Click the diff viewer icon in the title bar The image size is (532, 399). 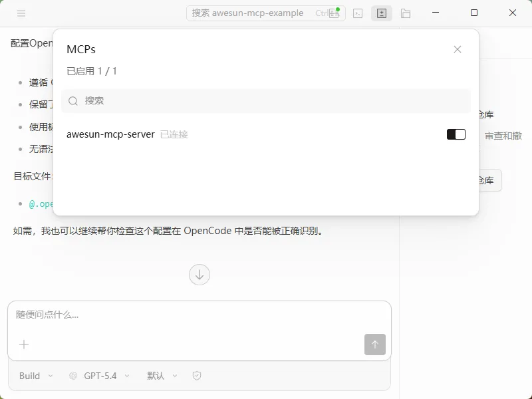pyautogui.click(x=381, y=13)
